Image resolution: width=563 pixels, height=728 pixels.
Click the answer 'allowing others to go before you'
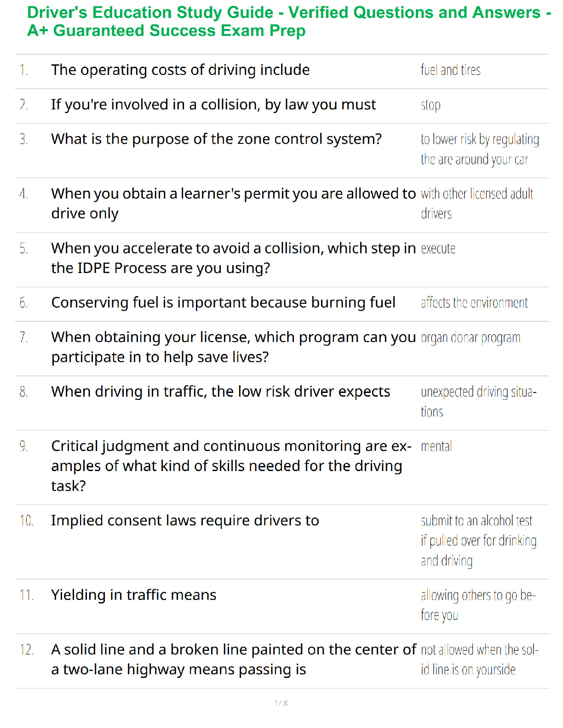pos(478,605)
